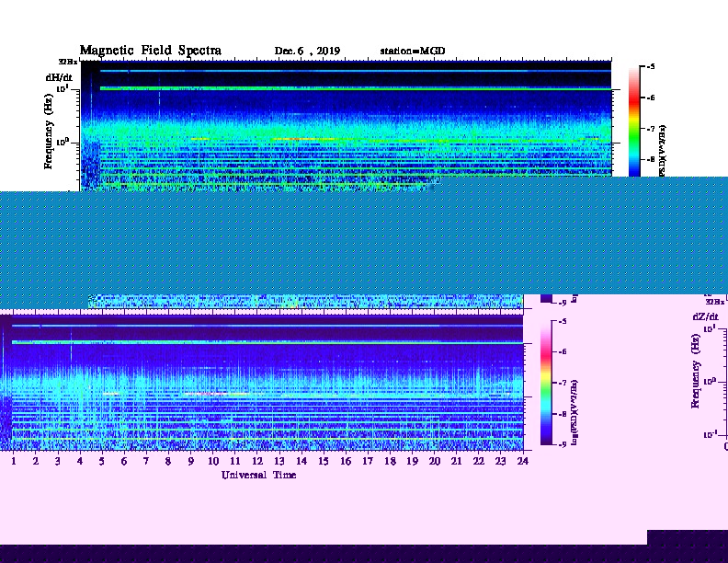Click hour label "15" on the time axis

(324, 461)
